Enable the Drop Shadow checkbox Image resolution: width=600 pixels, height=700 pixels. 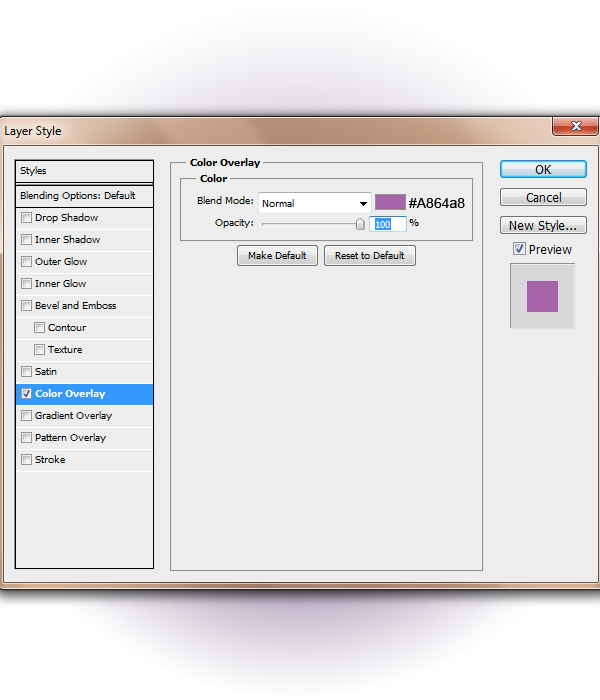tap(26, 217)
